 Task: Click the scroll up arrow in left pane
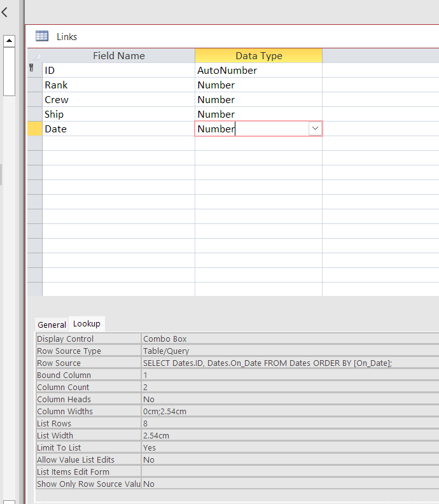pyautogui.click(x=9, y=41)
